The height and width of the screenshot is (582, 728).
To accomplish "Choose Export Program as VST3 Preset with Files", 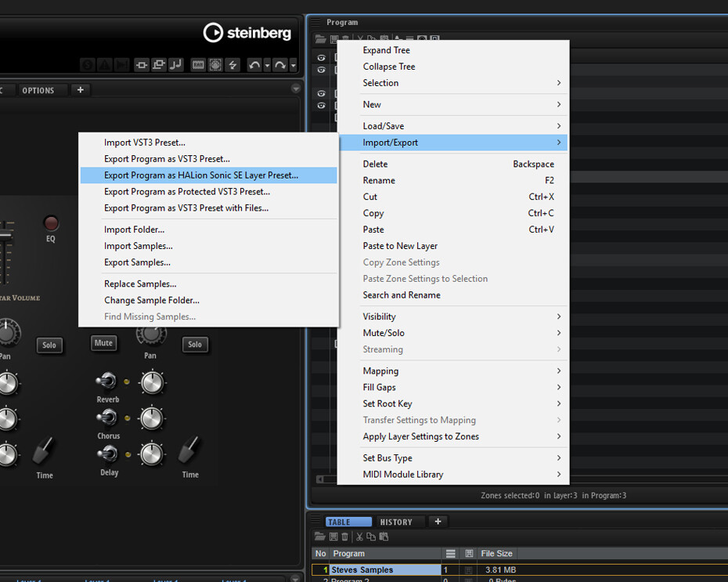I will (208, 208).
